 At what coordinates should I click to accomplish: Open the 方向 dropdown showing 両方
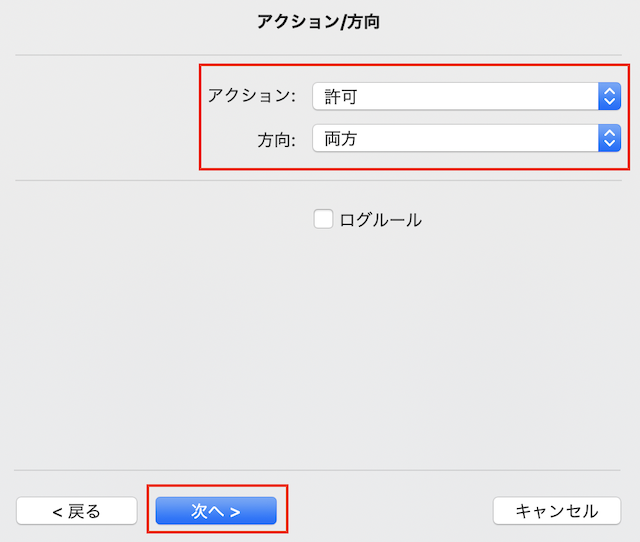[467, 138]
